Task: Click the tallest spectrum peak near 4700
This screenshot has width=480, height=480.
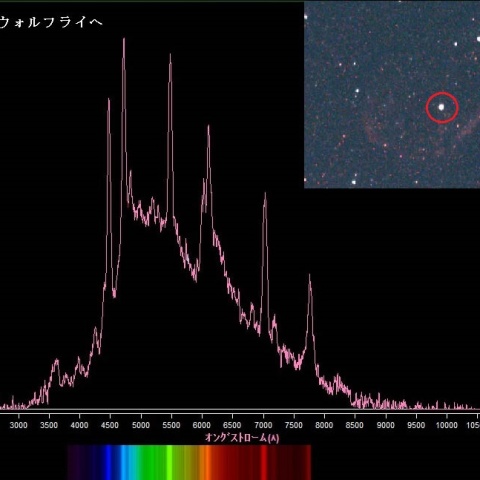Action: pyautogui.click(x=124, y=39)
